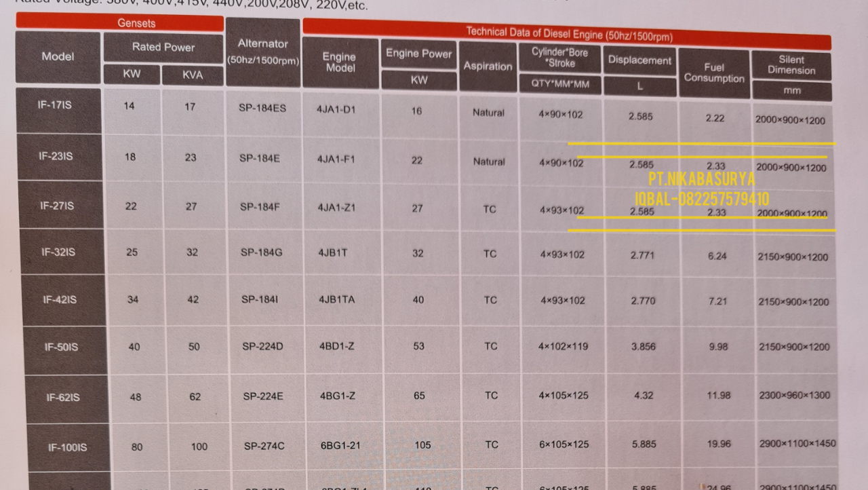This screenshot has height=490, width=868.
Task: Click alternator value SP-184E in IF-23IS row
Action: point(260,158)
